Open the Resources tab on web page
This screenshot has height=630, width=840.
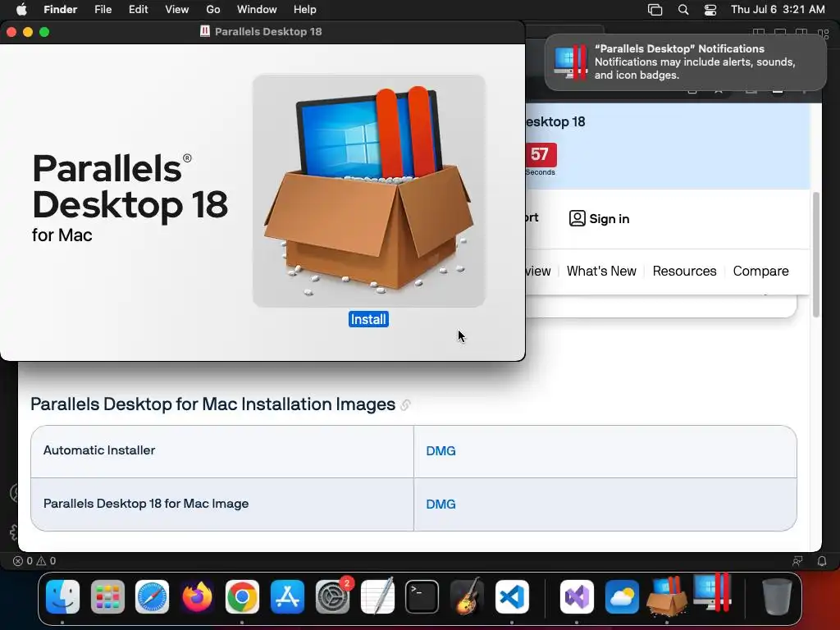click(684, 271)
